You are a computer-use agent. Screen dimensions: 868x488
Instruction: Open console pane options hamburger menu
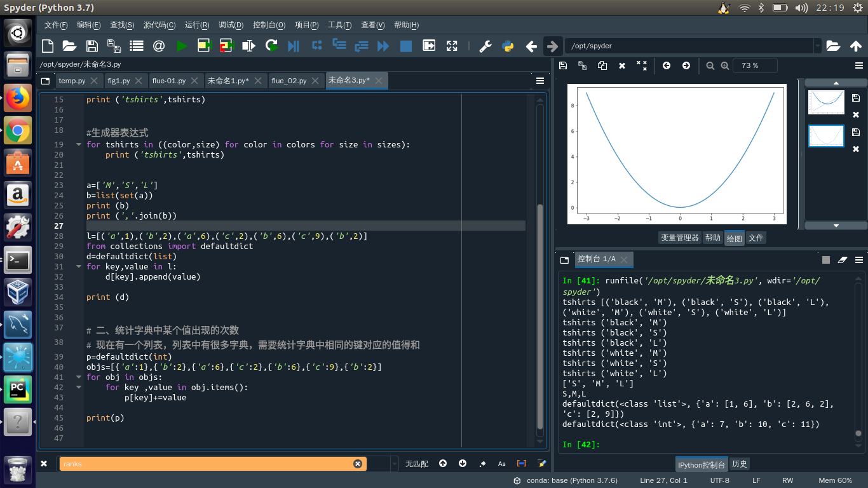[858, 260]
